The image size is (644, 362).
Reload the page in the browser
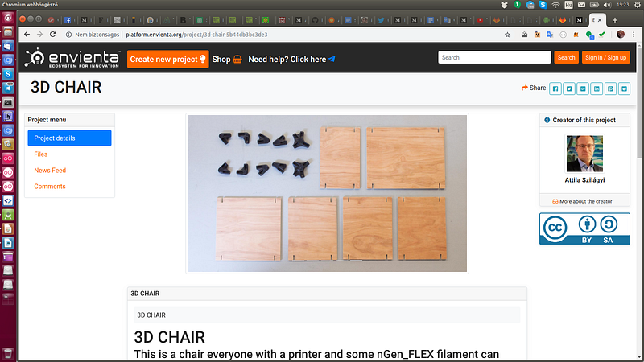coord(53,35)
